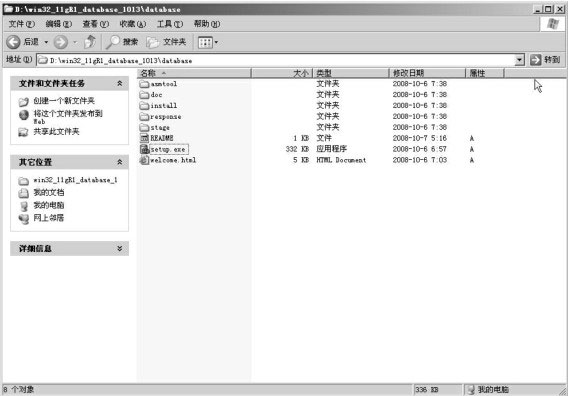Viewport: 568px width, 396px height.
Task: Select the stage folder name
Action: pyautogui.click(x=160, y=128)
